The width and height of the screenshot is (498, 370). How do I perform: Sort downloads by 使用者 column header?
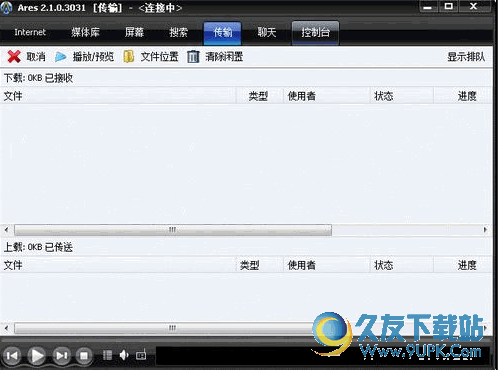click(x=327, y=96)
